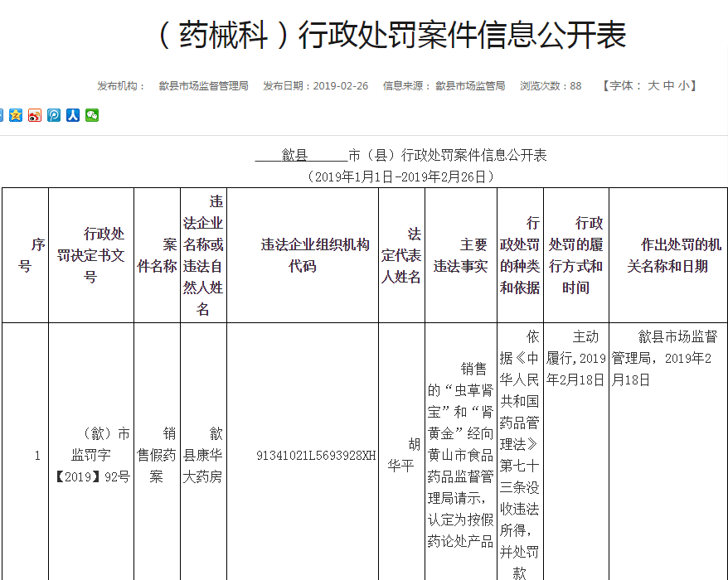The height and width of the screenshot is (580, 728).
Task: Click the 案件名称 column header
Action: pos(157,255)
